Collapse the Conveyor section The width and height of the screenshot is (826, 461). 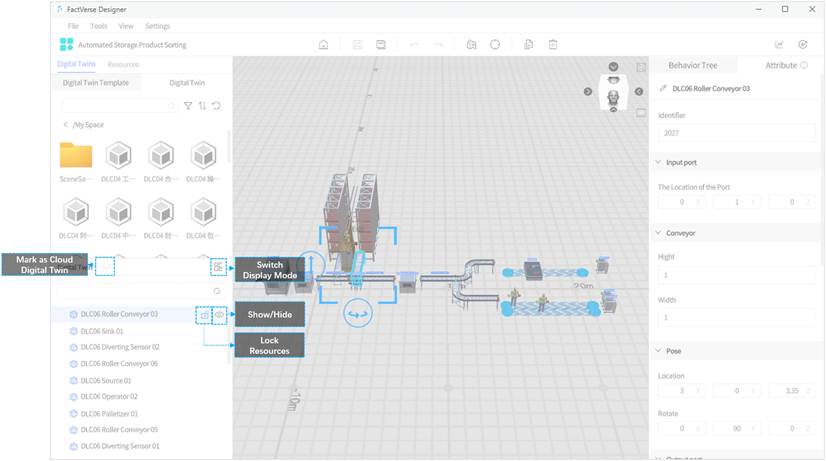tap(657, 233)
